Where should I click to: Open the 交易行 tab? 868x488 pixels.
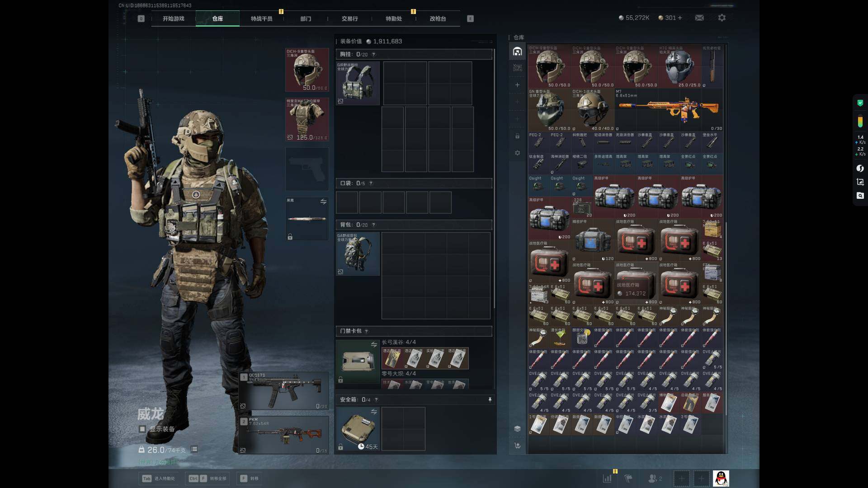pyautogui.click(x=349, y=19)
